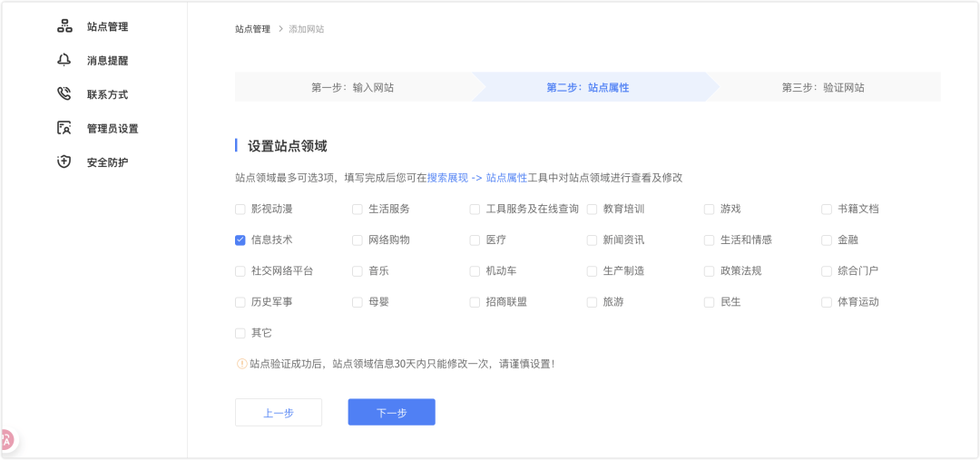This screenshot has height=460, width=980.
Task: Check the 历史军事 checkbox
Action: click(240, 302)
